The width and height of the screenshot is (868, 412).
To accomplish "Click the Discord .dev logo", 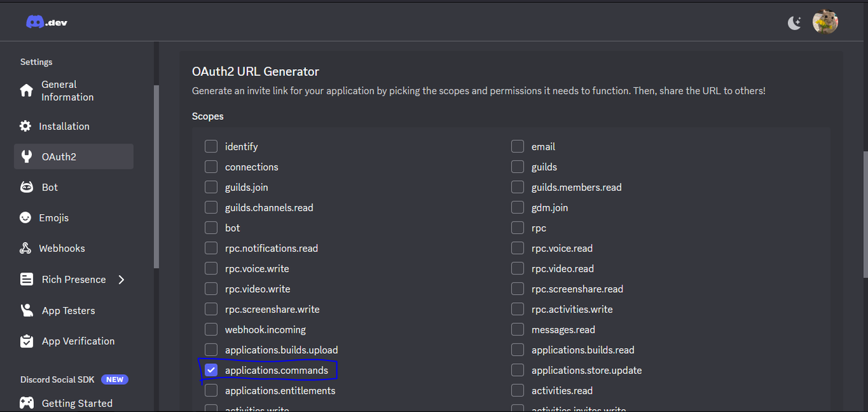I will (46, 22).
